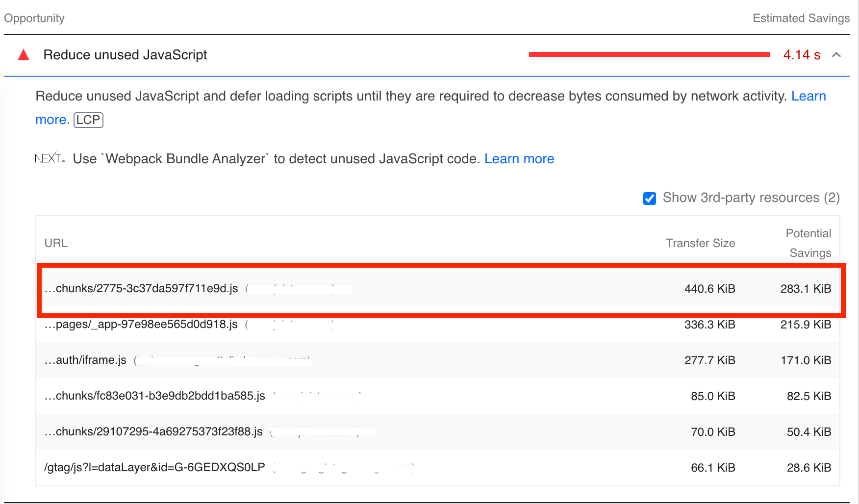Select the pages/_app-97e98ee565d0d918.js URL
The height and width of the screenshot is (504, 859).
[x=141, y=325]
